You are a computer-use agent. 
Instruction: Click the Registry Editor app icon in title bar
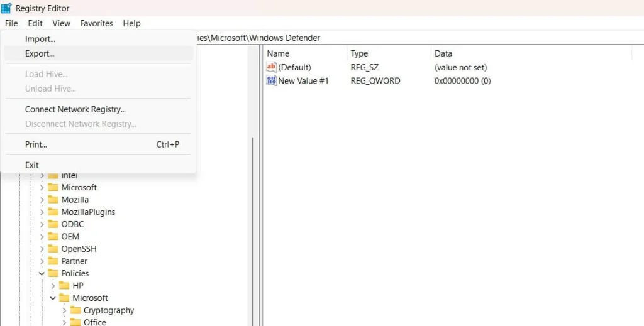[7, 8]
